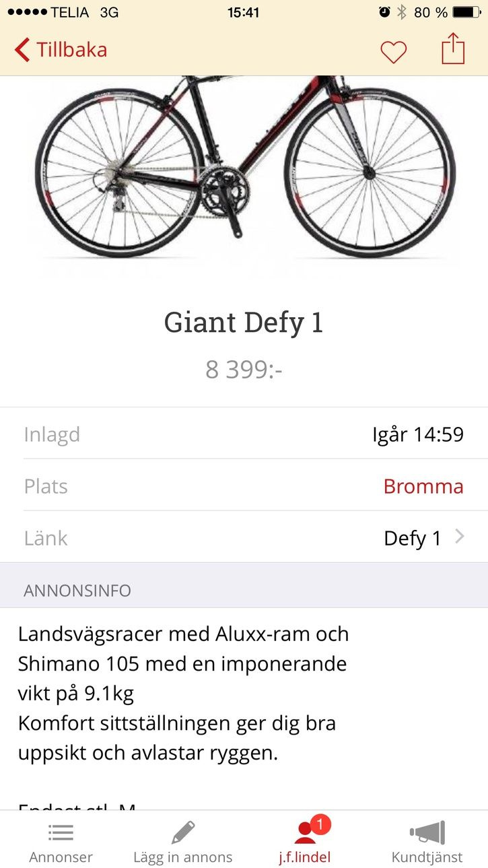
Task: Open the j.f.lindel profile icon
Action: [x=306, y=834]
